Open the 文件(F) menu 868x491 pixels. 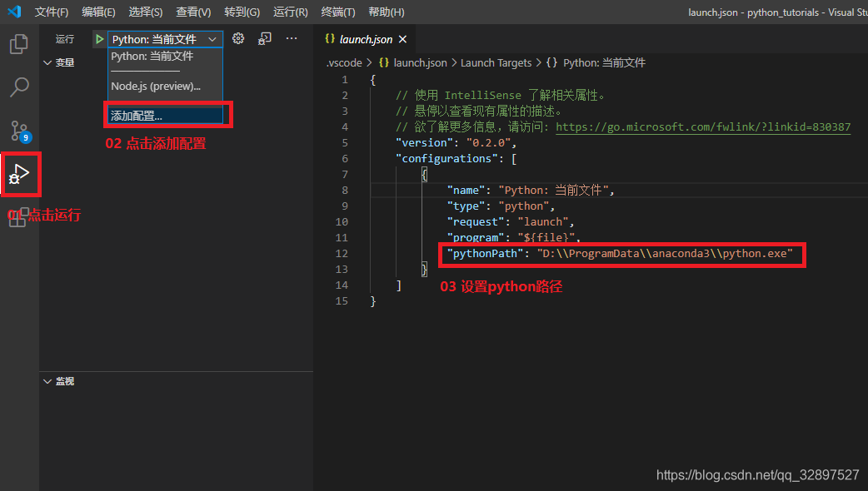(x=52, y=12)
